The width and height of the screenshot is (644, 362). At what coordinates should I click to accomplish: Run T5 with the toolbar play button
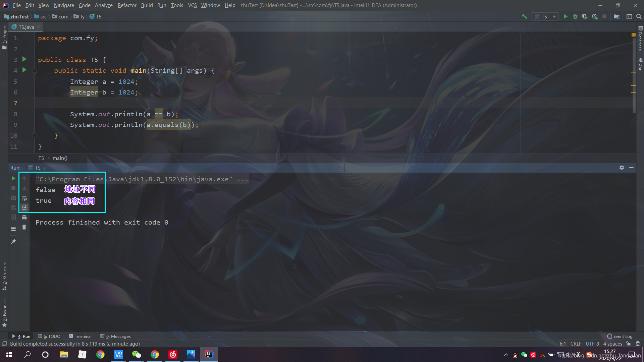(x=566, y=16)
